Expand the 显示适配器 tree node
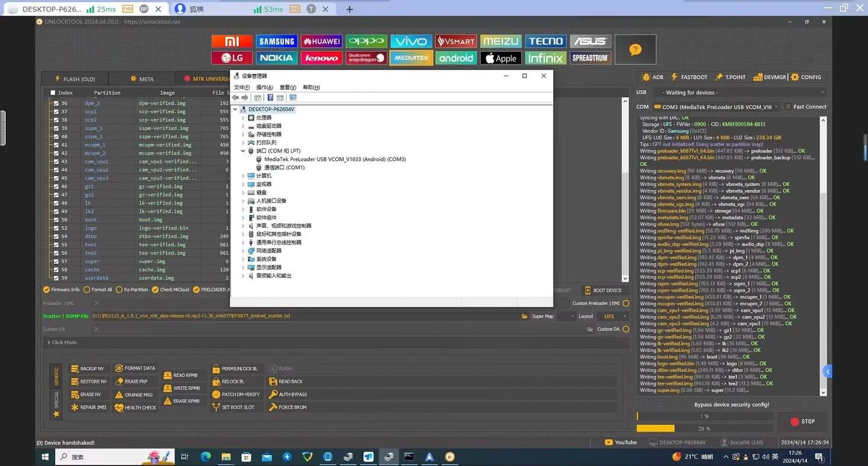Viewport: 868px width, 466px height. (x=243, y=267)
